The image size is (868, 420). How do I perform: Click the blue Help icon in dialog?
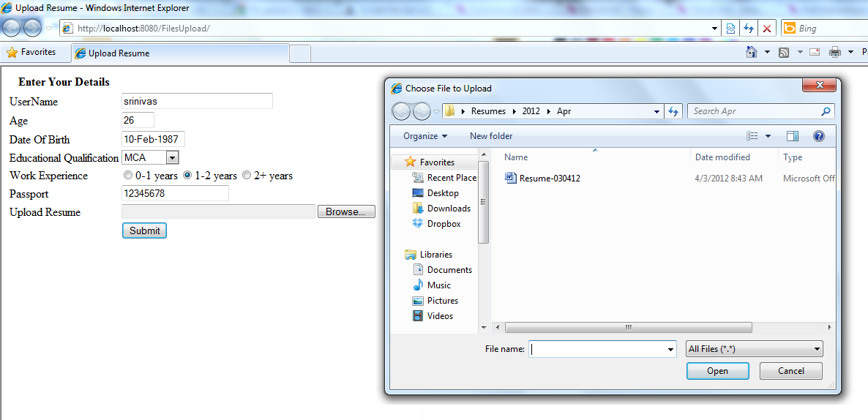819,136
